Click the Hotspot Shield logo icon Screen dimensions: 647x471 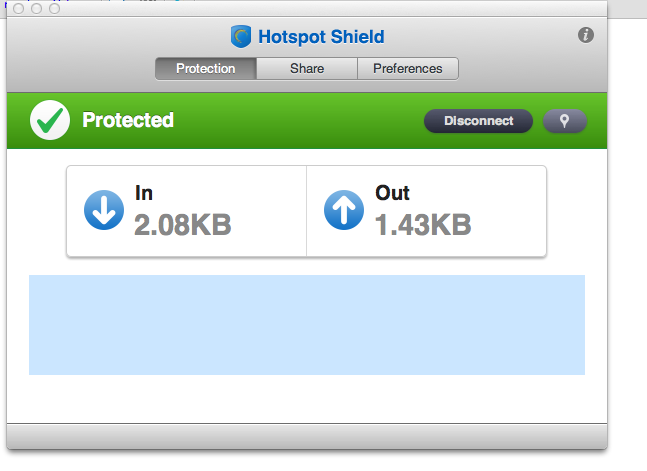point(241,38)
